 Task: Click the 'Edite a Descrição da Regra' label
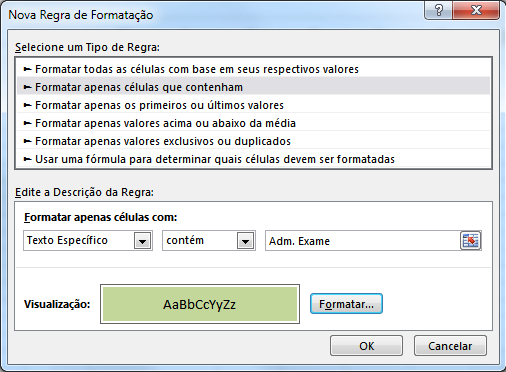pyautogui.click(x=84, y=192)
